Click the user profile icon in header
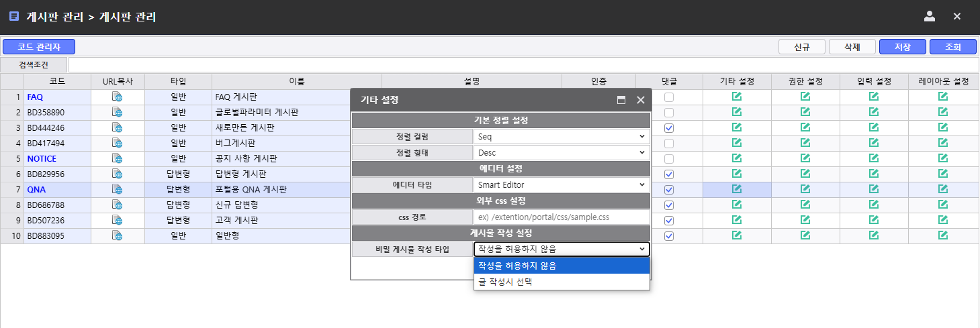Image resolution: width=980 pixels, height=328 pixels. pyautogui.click(x=930, y=16)
